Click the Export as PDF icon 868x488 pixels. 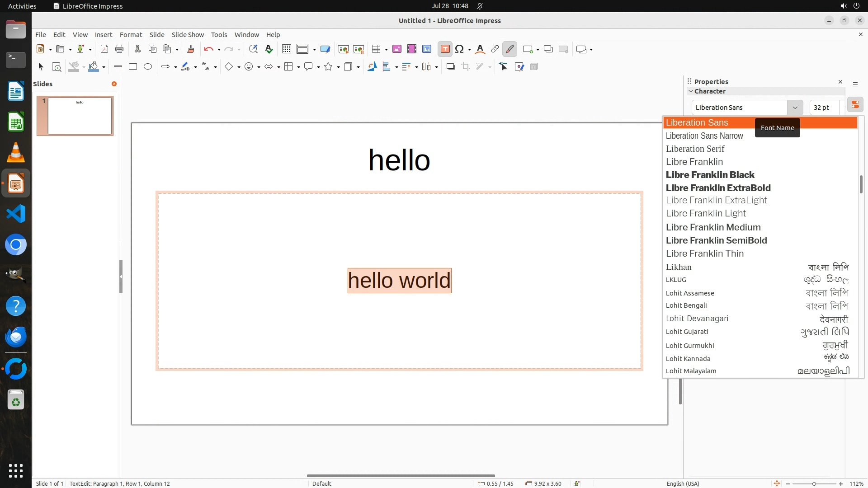(x=104, y=49)
